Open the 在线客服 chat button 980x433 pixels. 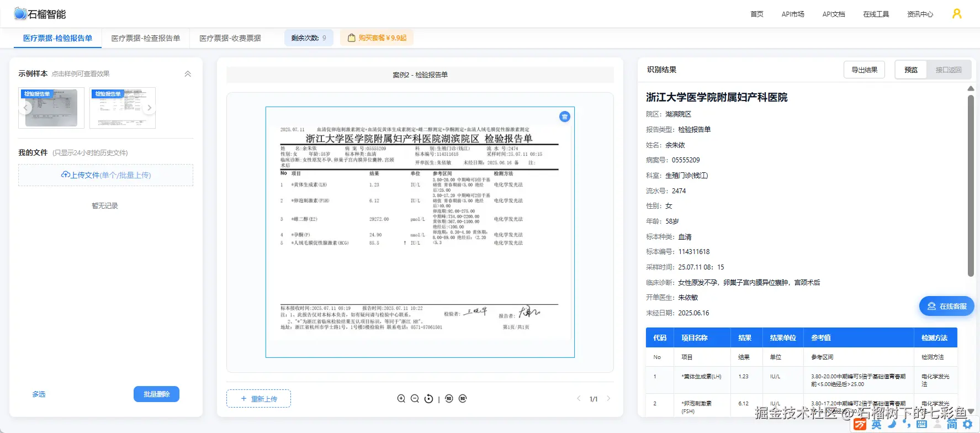pyautogui.click(x=946, y=306)
